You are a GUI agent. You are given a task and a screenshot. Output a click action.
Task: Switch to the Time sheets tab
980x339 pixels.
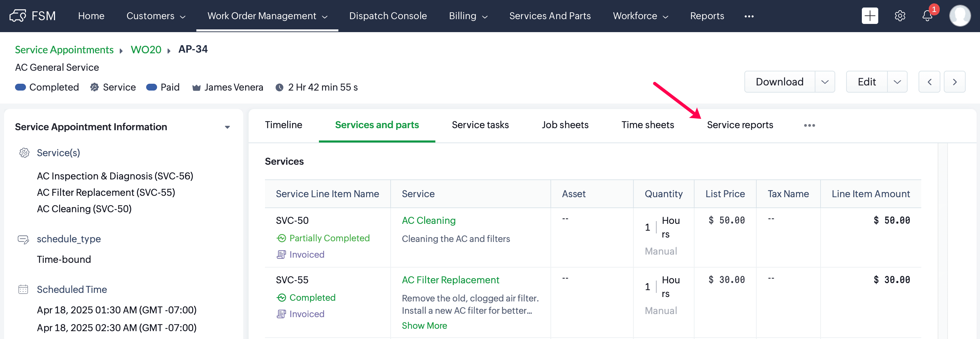pyautogui.click(x=647, y=125)
